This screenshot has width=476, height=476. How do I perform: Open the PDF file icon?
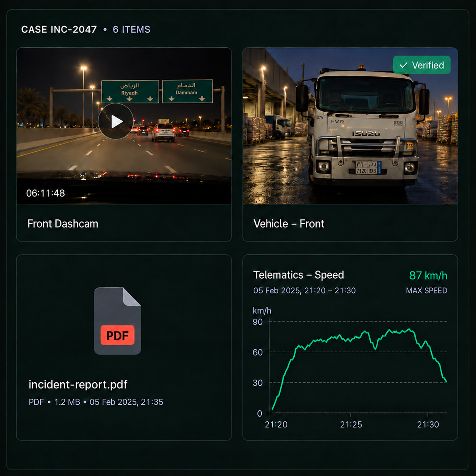pos(117,321)
